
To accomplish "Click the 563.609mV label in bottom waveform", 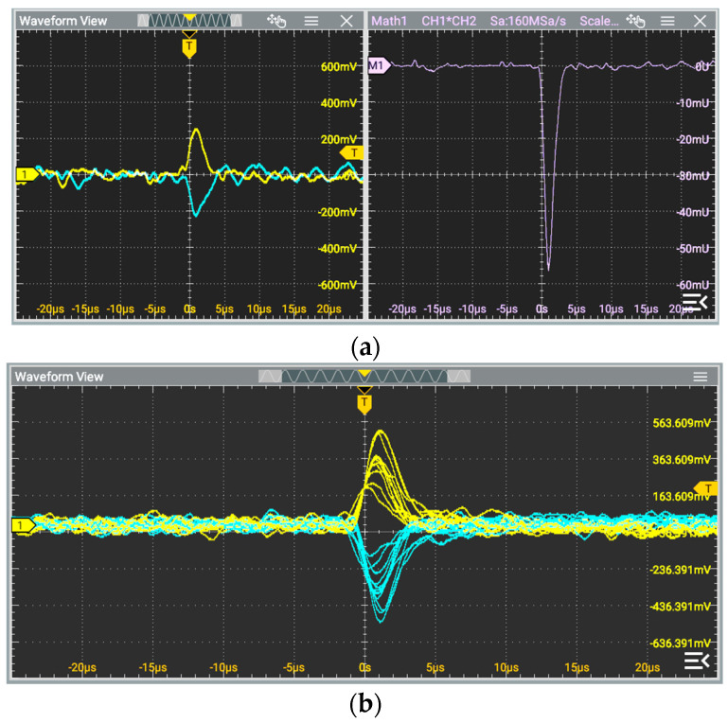I will (x=681, y=423).
